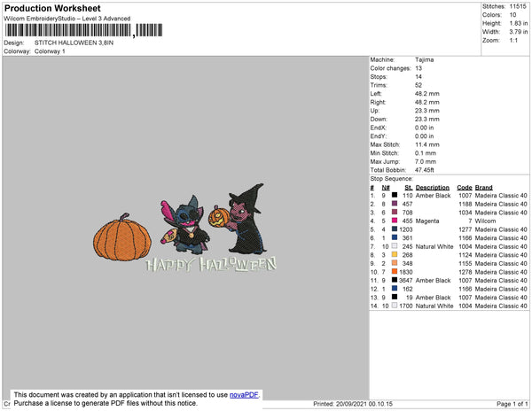
Task: Select the orange swatch with 1830 stitches
Action: click(395, 271)
